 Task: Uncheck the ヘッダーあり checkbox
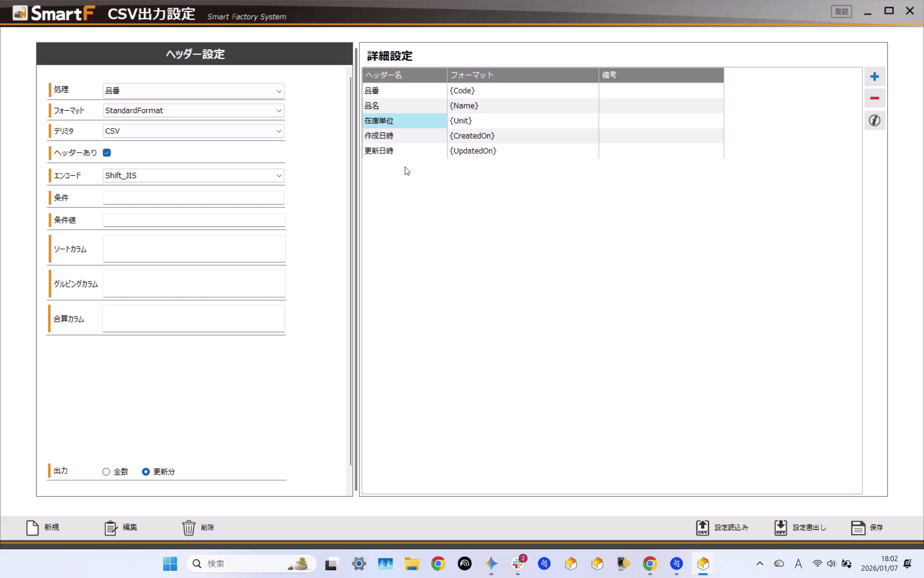click(107, 153)
